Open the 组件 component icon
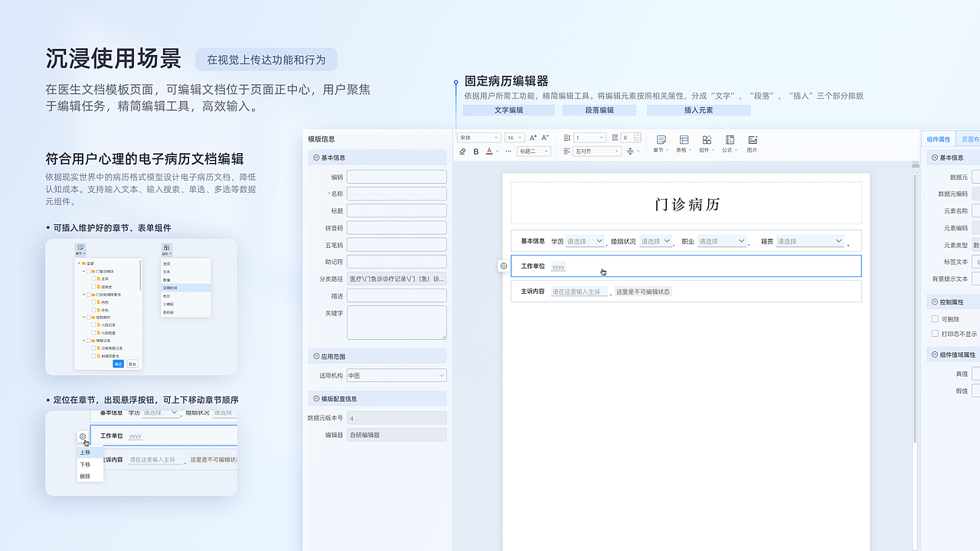Viewport: 980px width, 551px height. pyautogui.click(x=707, y=139)
